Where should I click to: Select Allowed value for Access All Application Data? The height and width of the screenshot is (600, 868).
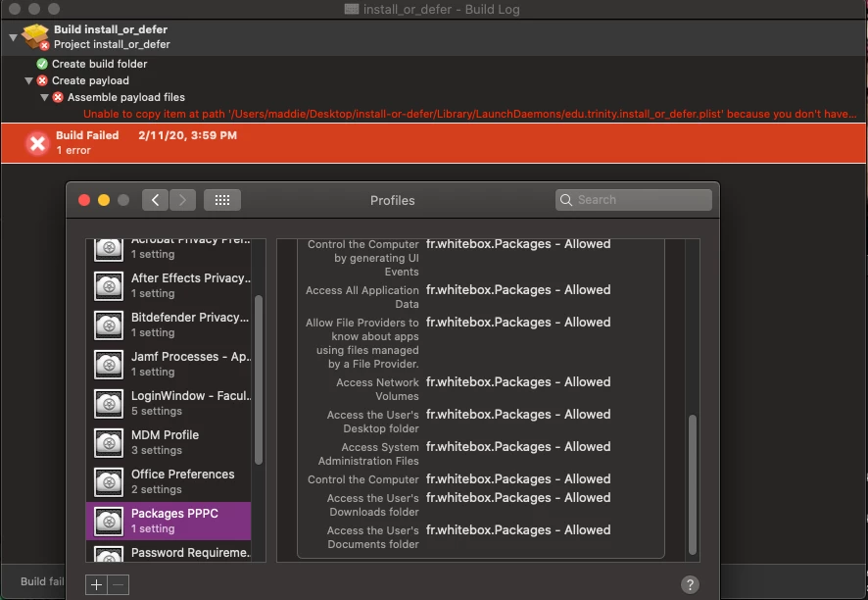(518, 290)
